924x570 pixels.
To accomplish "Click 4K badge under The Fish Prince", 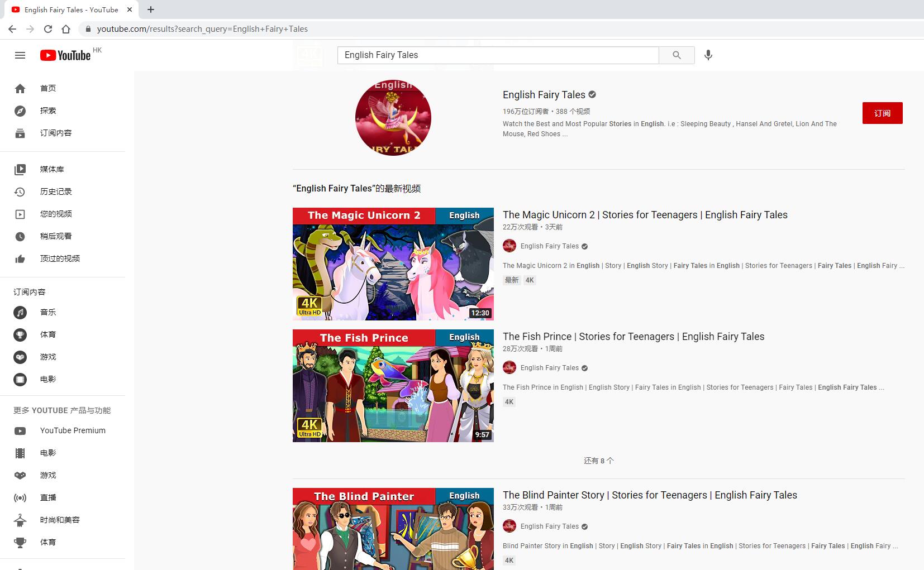I will coord(509,402).
